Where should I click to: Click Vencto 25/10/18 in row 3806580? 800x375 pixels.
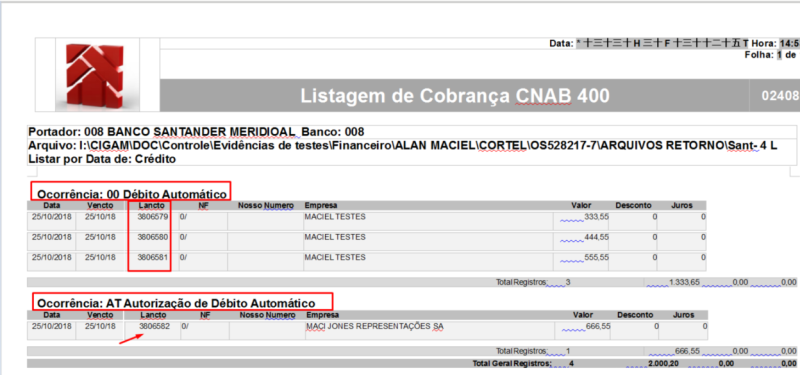100,237
